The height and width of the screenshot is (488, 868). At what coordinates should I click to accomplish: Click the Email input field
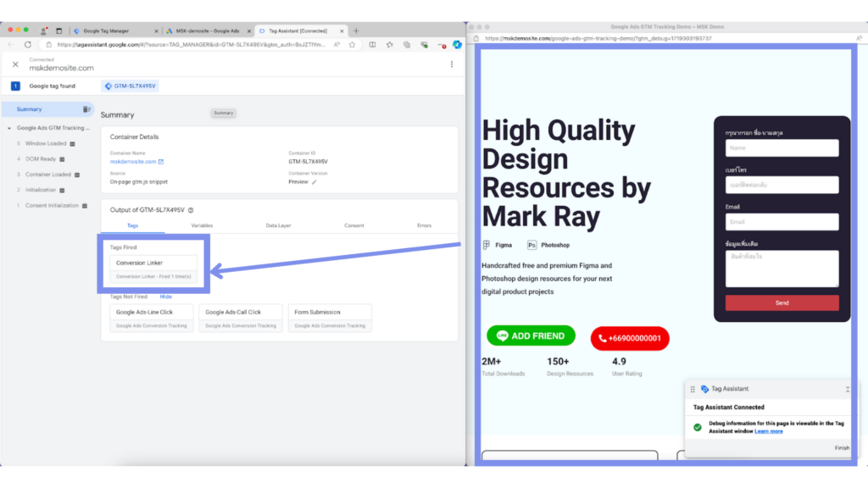[x=782, y=223]
